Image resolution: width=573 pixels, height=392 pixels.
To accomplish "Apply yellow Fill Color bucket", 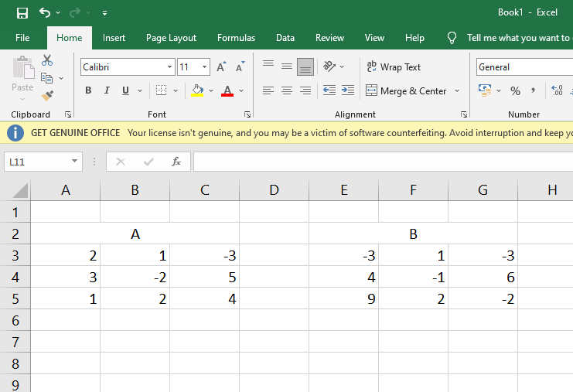I will point(197,90).
